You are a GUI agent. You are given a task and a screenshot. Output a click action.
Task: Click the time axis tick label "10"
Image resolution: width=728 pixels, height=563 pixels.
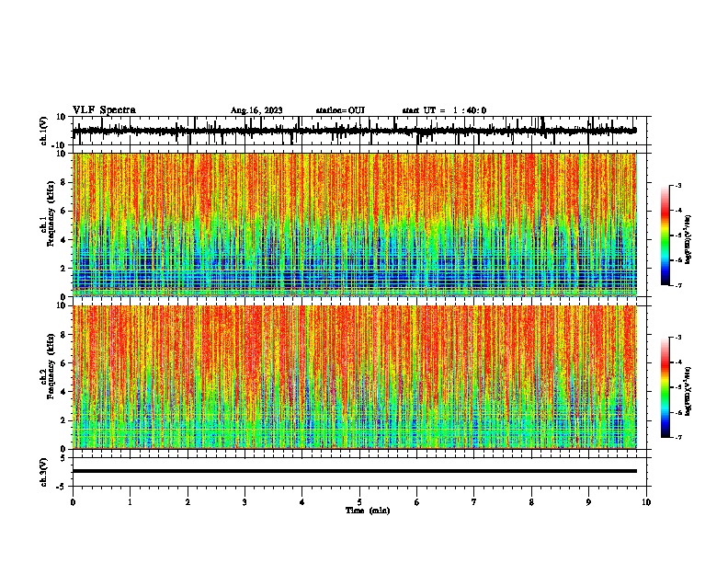[x=646, y=502]
